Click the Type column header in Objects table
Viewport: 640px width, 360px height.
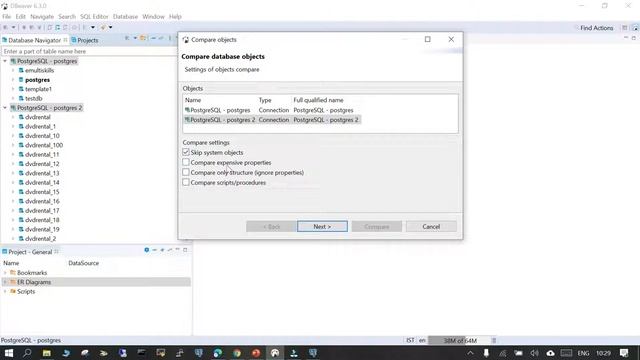pos(265,100)
